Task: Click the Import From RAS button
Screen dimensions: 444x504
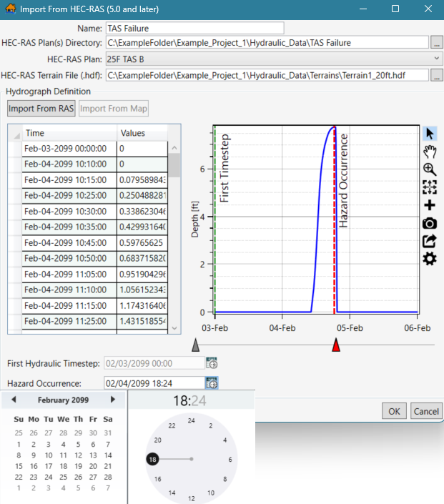Action: (x=41, y=109)
